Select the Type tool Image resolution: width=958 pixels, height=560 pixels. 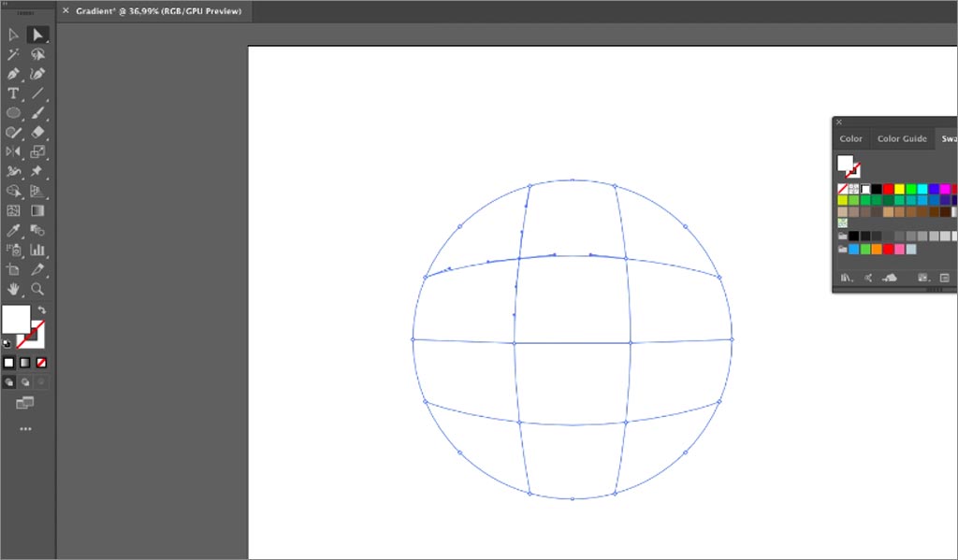click(x=12, y=93)
